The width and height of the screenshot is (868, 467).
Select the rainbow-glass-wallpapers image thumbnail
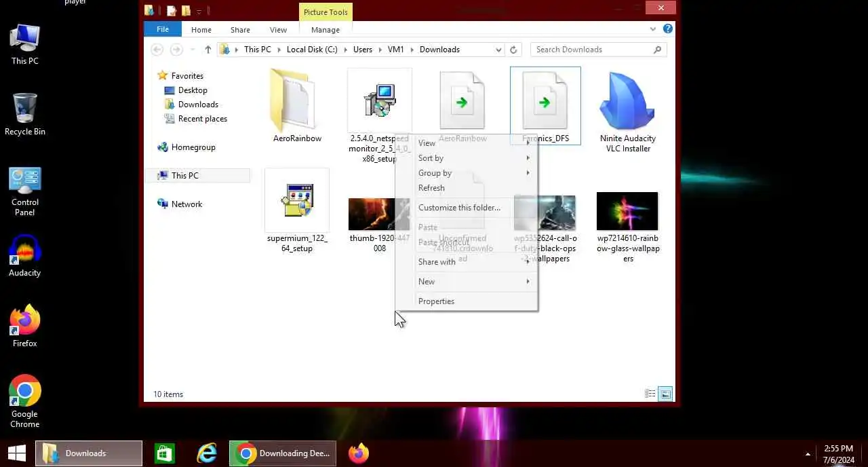[x=627, y=211]
